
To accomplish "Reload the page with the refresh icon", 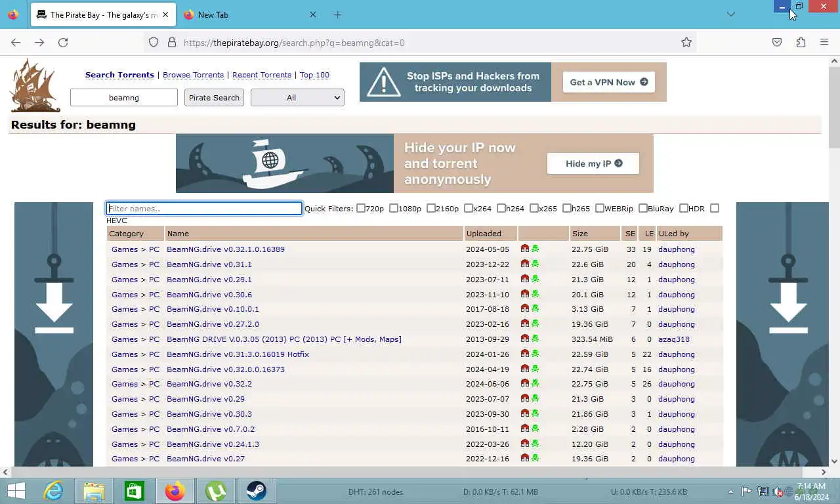I will [63, 42].
